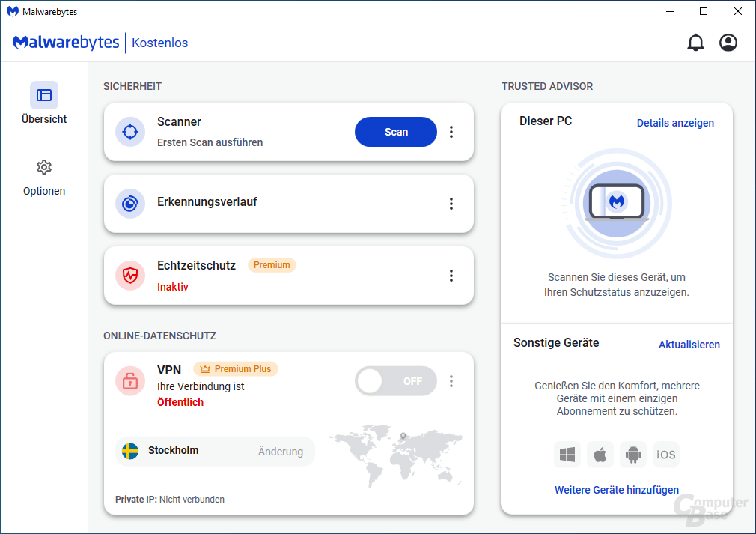Minimize the Malwarebytes window
This screenshot has width=756, height=534.
[670, 11]
